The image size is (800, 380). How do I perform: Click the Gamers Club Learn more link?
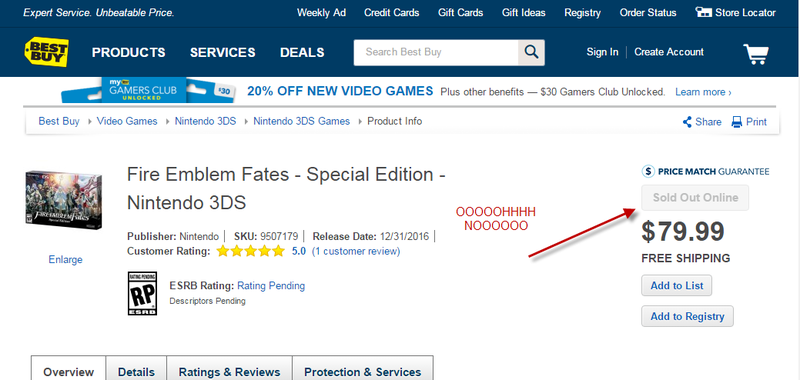point(703,92)
